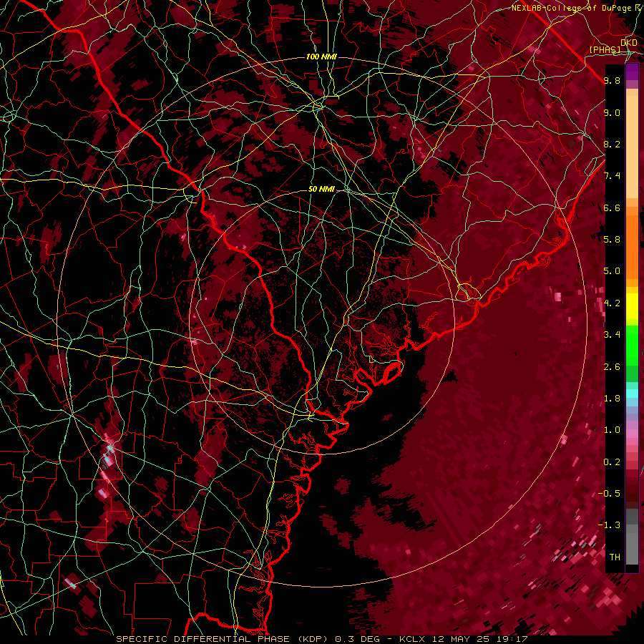
Task: Select the orange segment of the color bar
Action: [632, 243]
